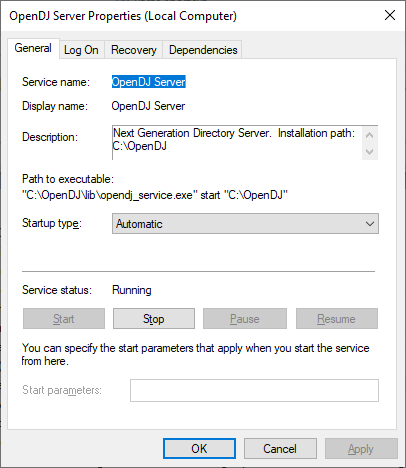406x468 pixels.
Task: Confirm changes with the OK button
Action: pyautogui.click(x=199, y=449)
